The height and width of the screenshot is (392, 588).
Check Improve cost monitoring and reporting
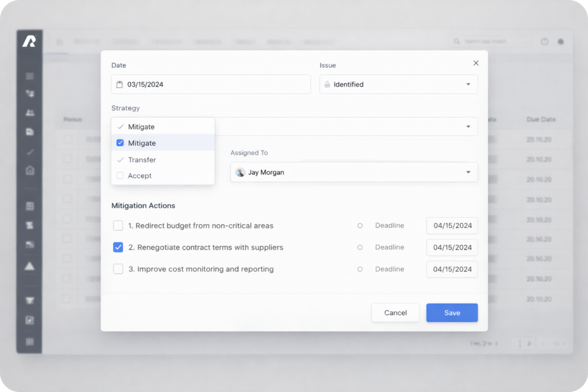point(118,269)
